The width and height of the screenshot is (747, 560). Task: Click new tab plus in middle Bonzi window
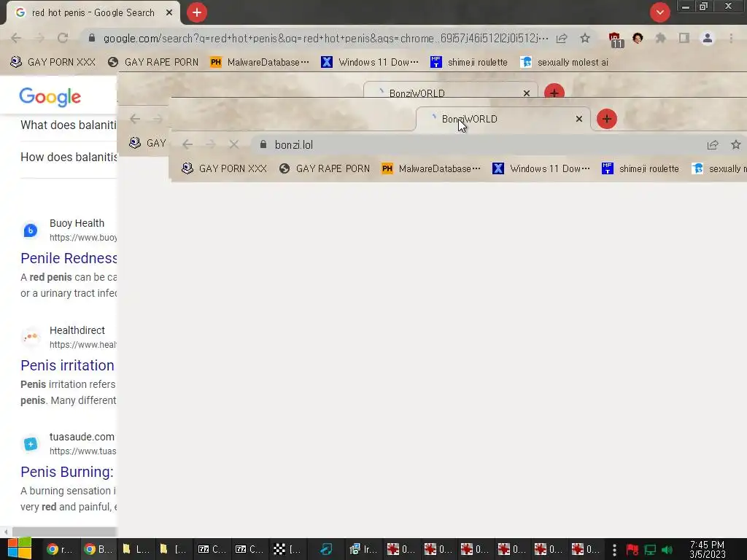point(554,91)
